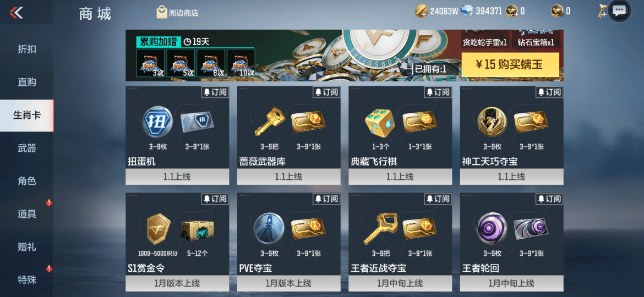This screenshot has height=297, width=644.
Task: Click the golden dice icon in 典藏飞行棋
Action: (380, 123)
